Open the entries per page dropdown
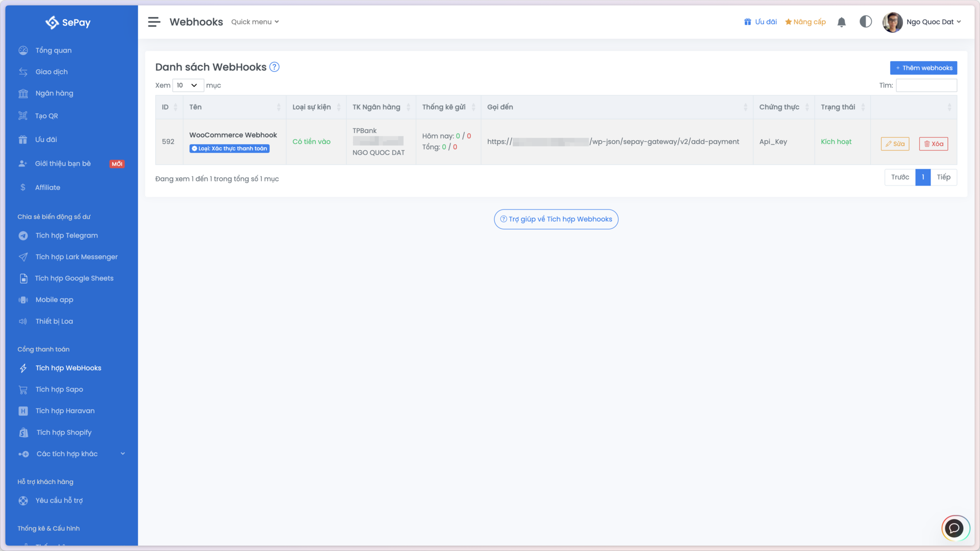Image resolution: width=980 pixels, height=551 pixels. coord(187,85)
